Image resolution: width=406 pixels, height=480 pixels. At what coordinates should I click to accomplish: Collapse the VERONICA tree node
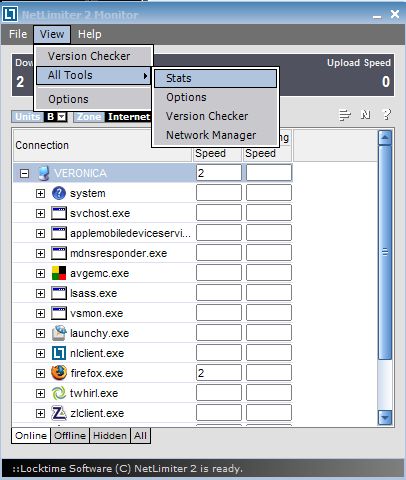click(x=24, y=173)
